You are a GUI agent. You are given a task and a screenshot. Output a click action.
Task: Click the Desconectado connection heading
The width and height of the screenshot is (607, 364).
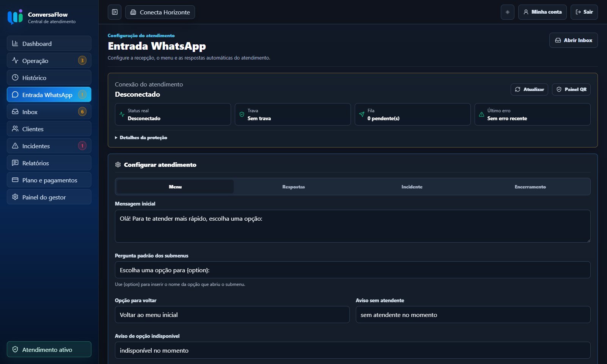click(x=137, y=94)
